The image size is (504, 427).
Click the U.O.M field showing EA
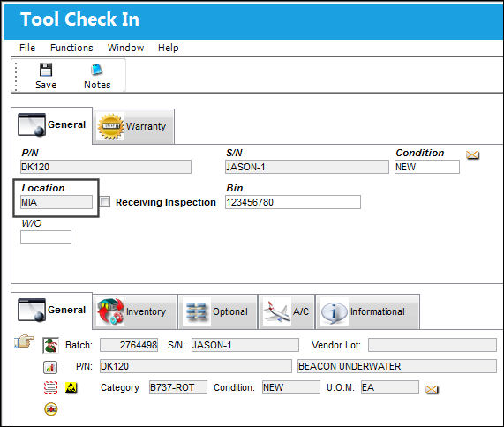[390, 387]
